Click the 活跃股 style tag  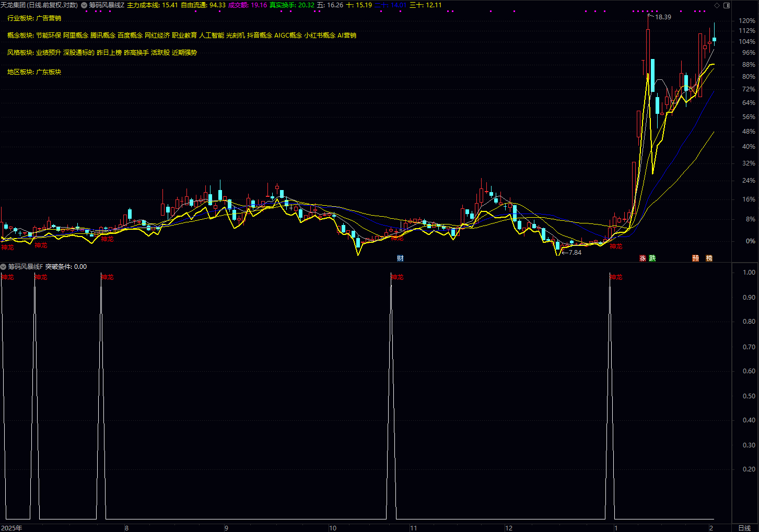pyautogui.click(x=160, y=53)
